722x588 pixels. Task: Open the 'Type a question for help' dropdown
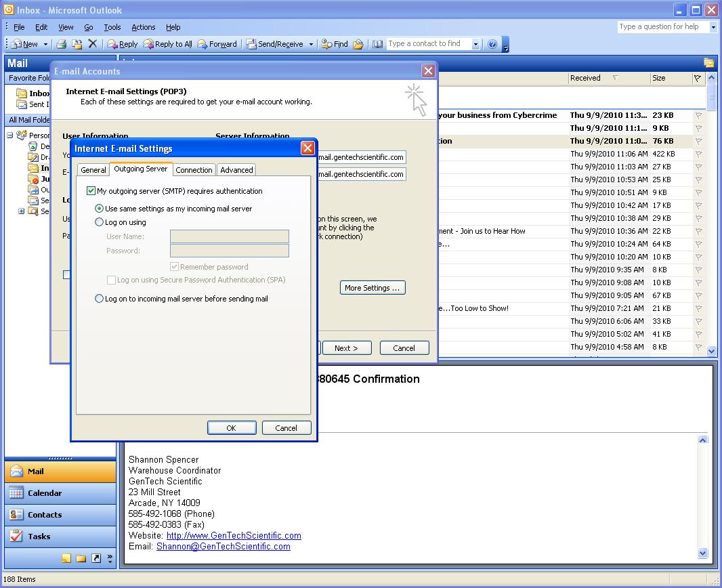713,27
